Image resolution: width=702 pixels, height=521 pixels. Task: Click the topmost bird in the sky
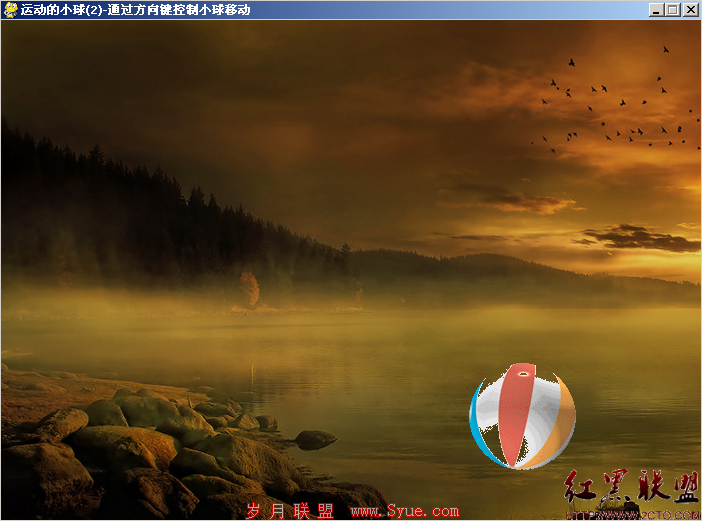tap(666, 49)
